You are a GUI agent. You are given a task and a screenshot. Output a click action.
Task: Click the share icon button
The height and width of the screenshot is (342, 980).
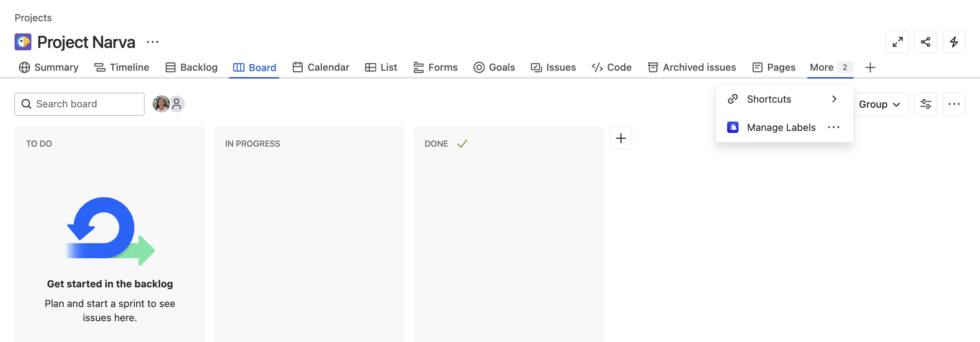pyautogui.click(x=925, y=42)
